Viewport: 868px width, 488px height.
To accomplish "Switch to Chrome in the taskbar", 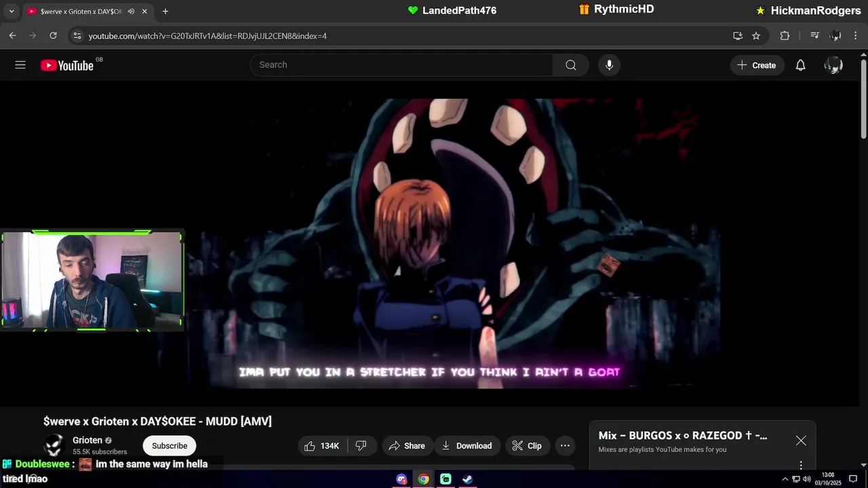I will tap(424, 479).
